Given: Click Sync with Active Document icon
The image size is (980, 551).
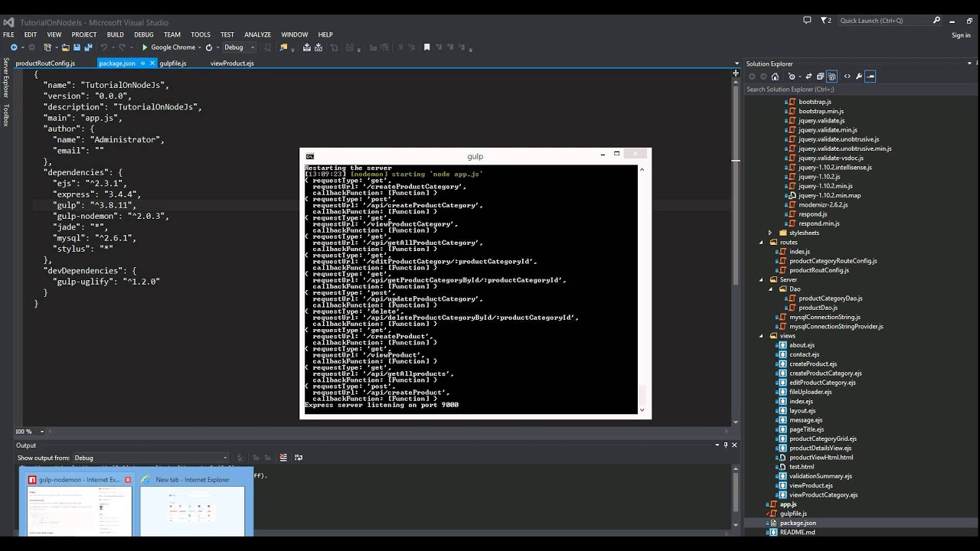Looking at the screenshot, I should tap(808, 77).
